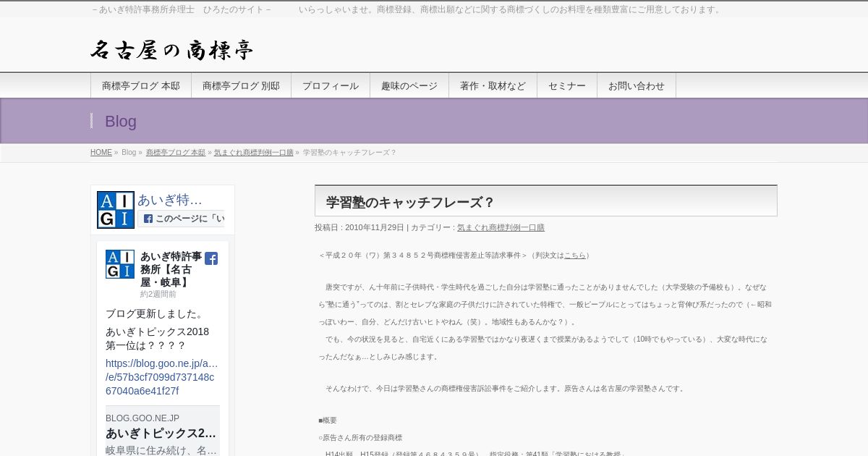Click the Blog page heading

[121, 122]
